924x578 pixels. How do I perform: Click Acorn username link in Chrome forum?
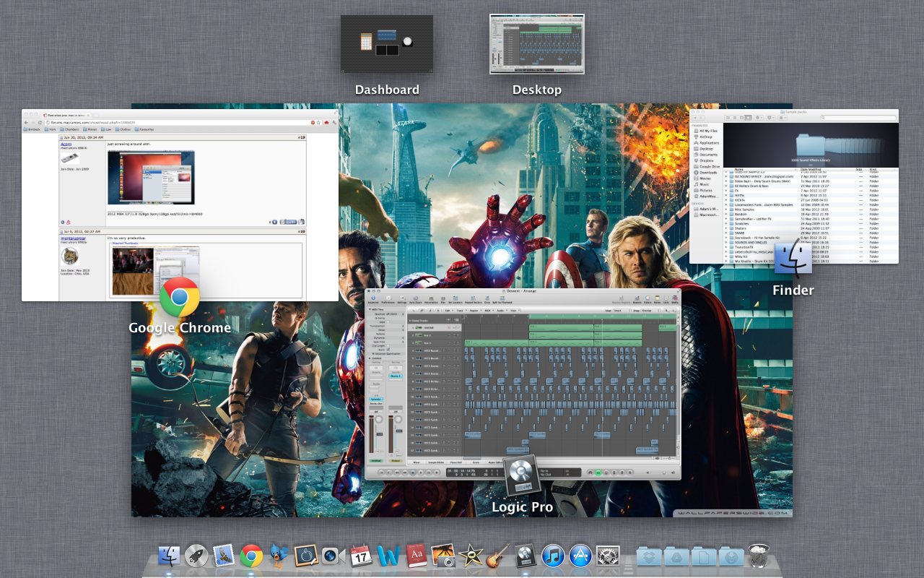[x=67, y=144]
